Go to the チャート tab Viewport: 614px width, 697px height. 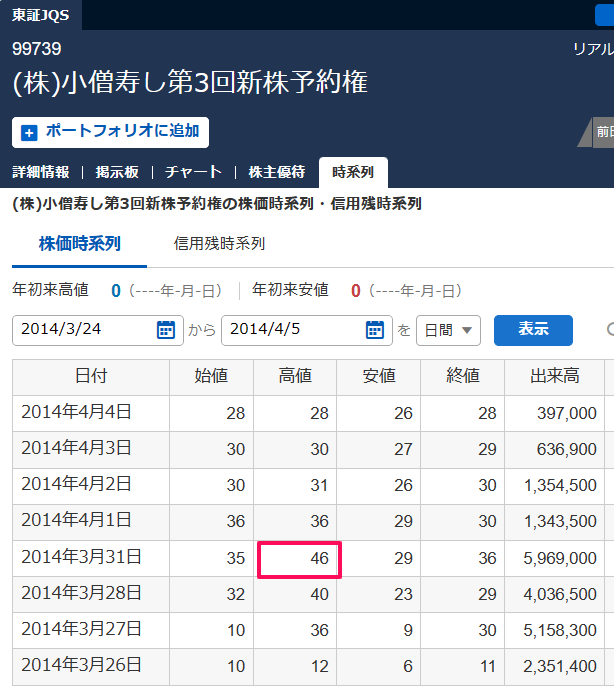click(193, 172)
